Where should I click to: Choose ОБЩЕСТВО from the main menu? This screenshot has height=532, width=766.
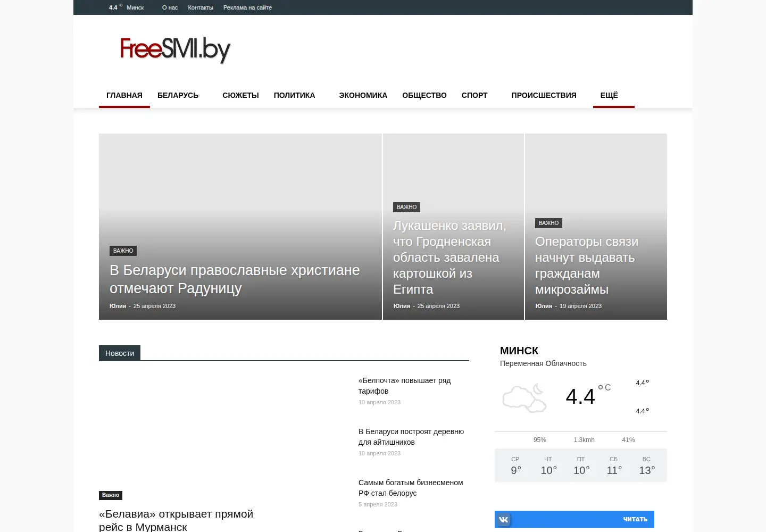(424, 95)
